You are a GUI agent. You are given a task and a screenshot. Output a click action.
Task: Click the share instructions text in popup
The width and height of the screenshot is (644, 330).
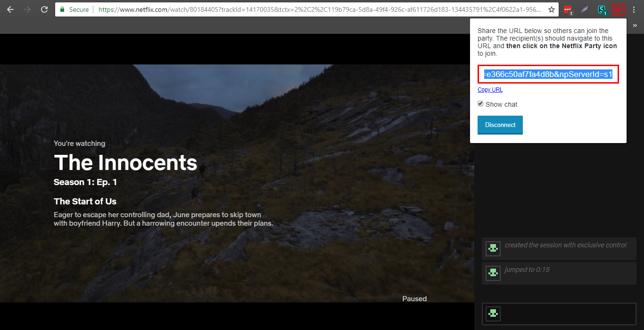547,42
